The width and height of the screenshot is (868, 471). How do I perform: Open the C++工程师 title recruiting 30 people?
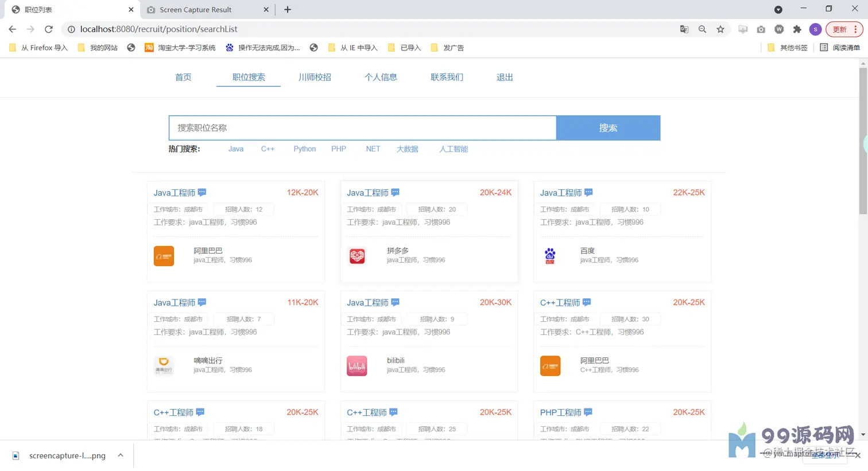560,302
